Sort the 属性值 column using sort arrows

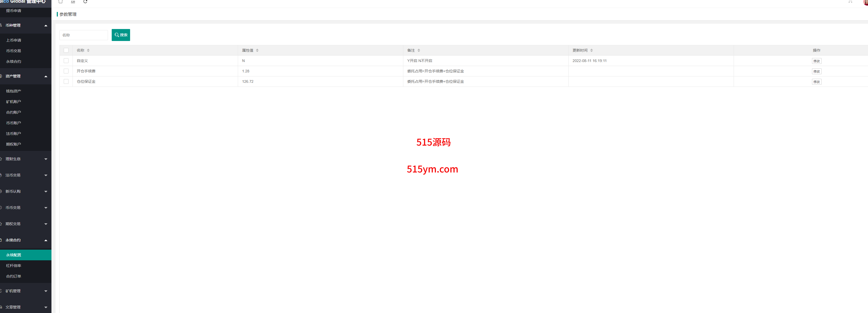coord(257,51)
